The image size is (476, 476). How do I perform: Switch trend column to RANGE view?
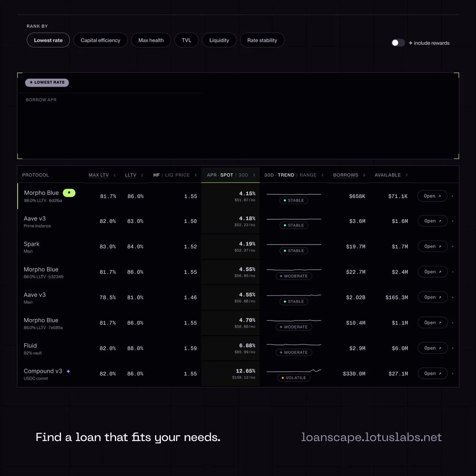pyautogui.click(x=308, y=175)
